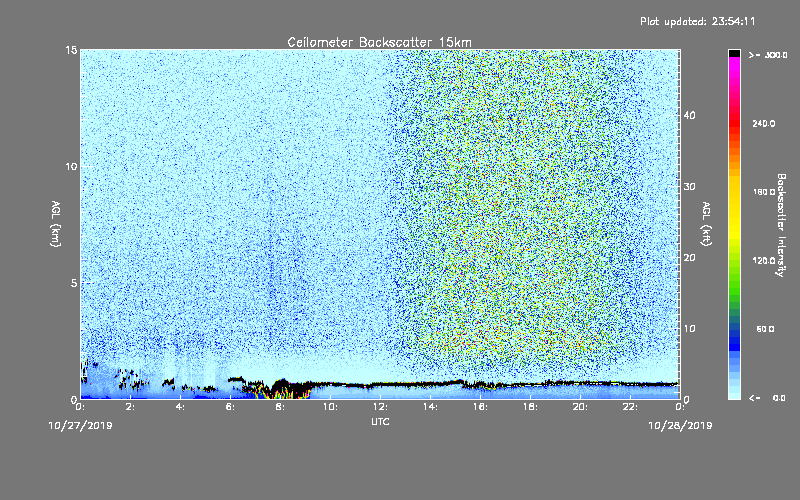This screenshot has width=800, height=500.
Task: Click the 'Ceilometer Backscatter 15km' plot title
Action: pos(379,42)
